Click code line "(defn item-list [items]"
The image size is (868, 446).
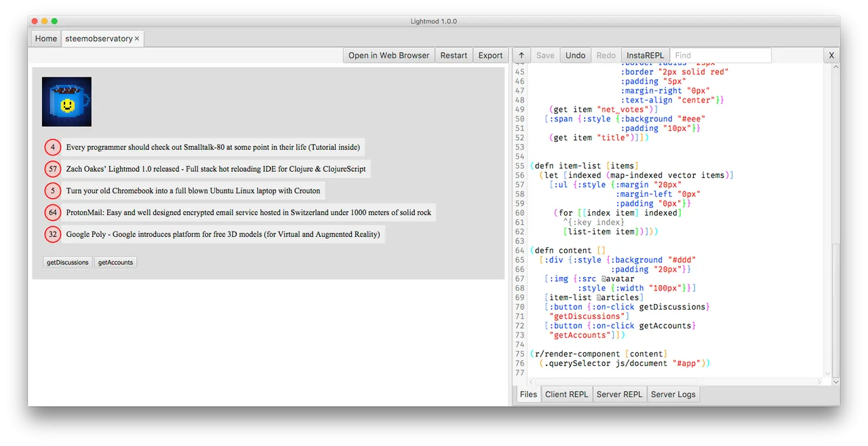[585, 166]
